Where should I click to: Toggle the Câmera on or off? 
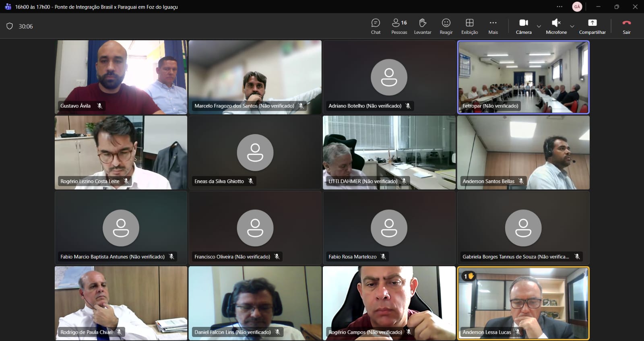523,26
